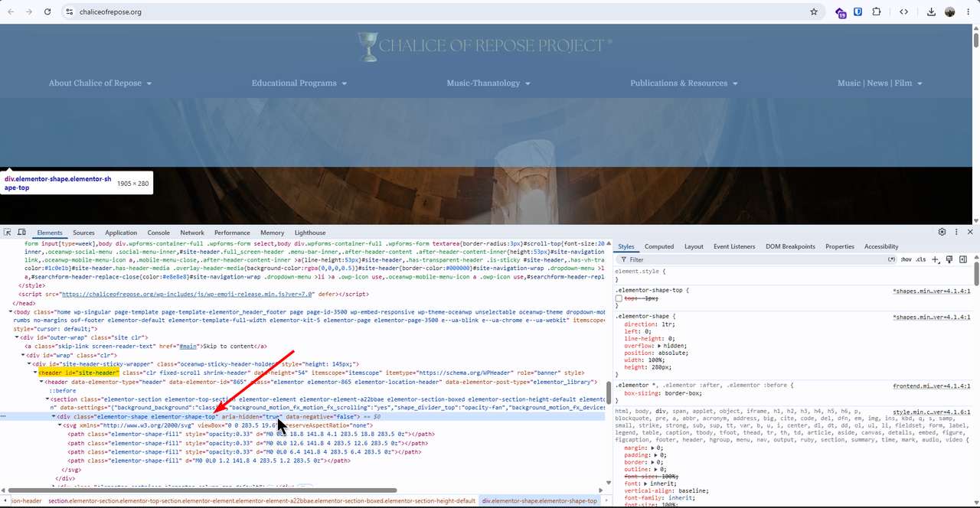980x508 pixels.
Task: Open the Chrome profile avatar
Action: [x=950, y=12]
